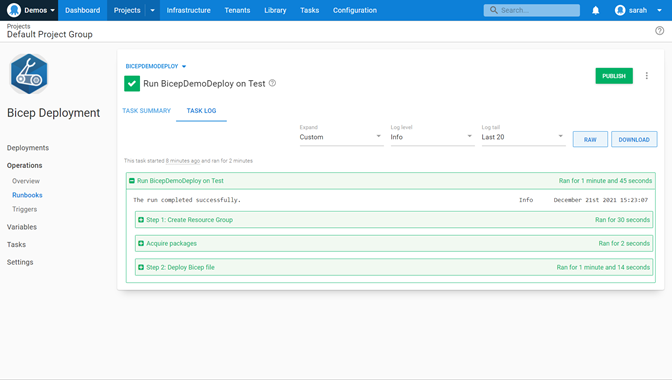
Task: Open Projects in top navigation
Action: pos(127,10)
